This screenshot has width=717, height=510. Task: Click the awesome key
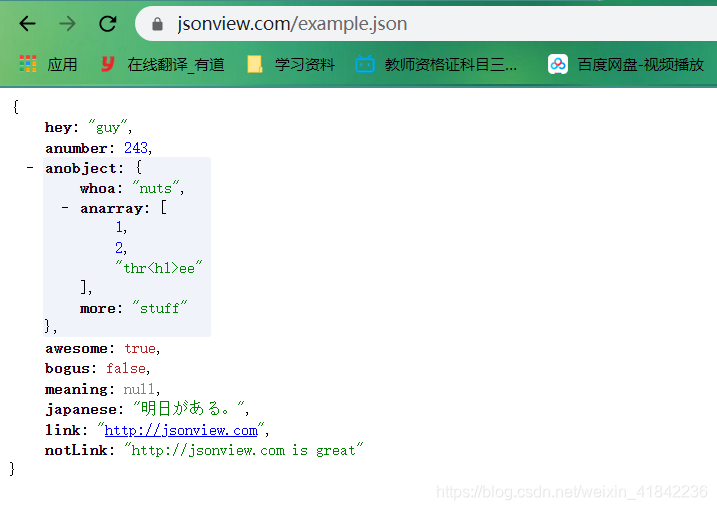tap(76, 349)
